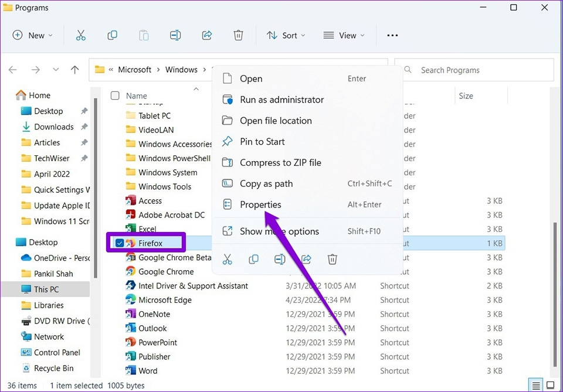The image size is (563, 392).
Task: Toggle the select-all checkbox above the file list
Action: click(115, 95)
